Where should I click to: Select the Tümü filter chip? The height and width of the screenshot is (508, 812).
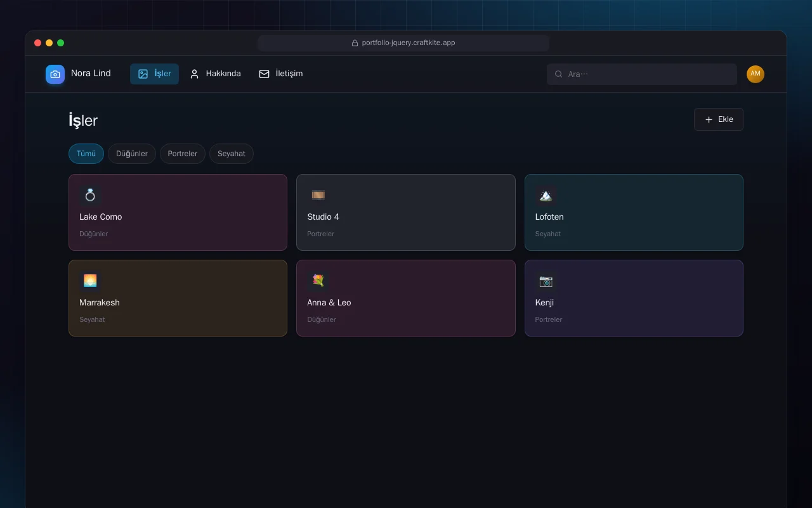click(86, 154)
